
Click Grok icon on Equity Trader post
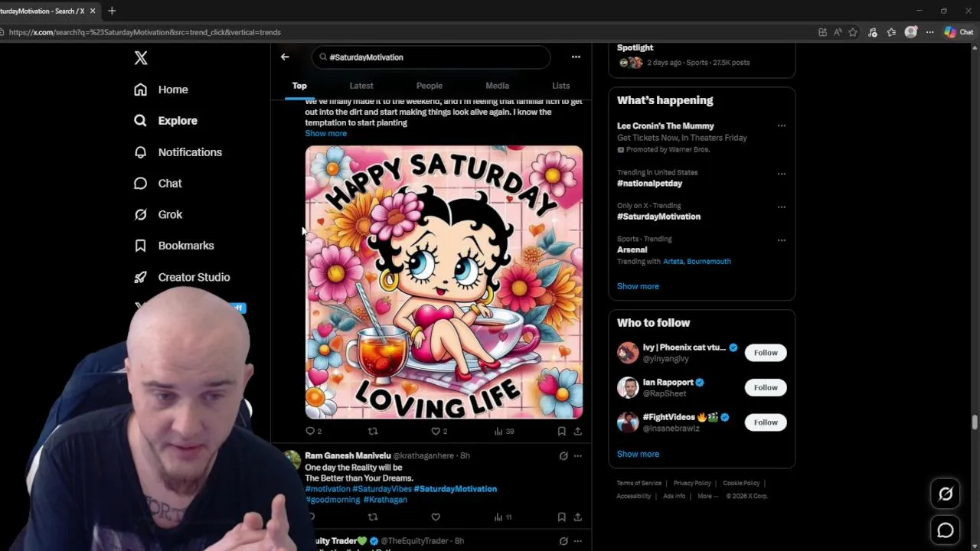click(x=563, y=541)
